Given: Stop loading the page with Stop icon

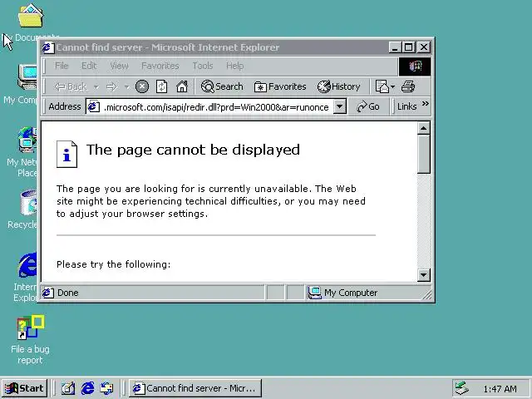Looking at the screenshot, I should (x=142, y=86).
